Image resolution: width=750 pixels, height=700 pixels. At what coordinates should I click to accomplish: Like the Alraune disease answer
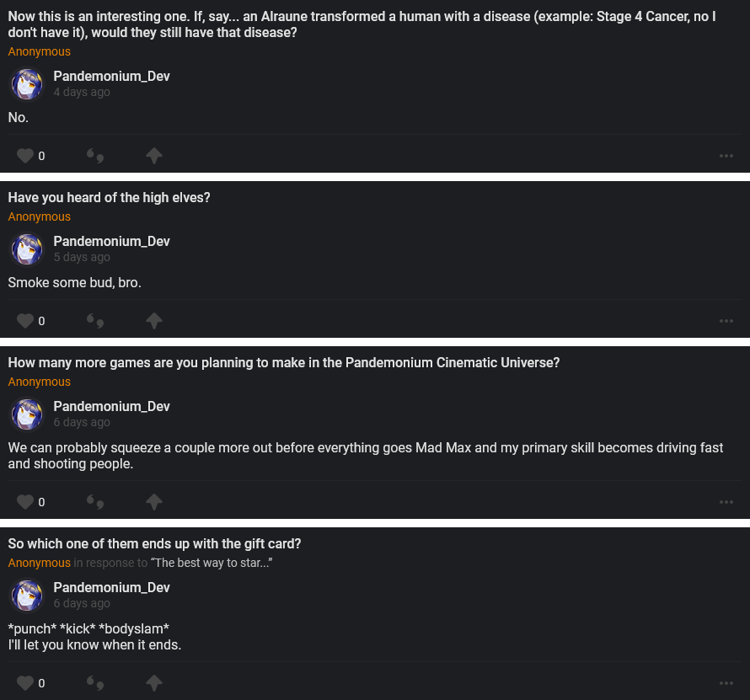pyautogui.click(x=25, y=156)
